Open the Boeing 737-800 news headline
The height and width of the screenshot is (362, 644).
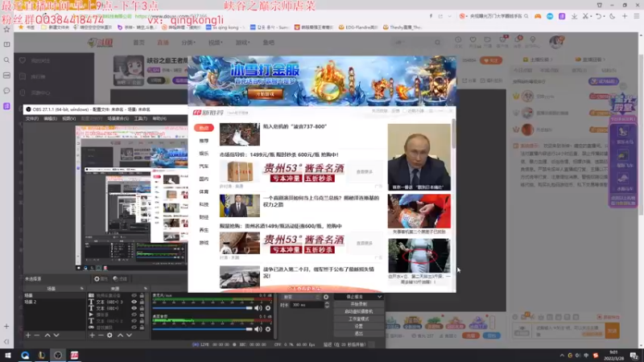coord(295,126)
